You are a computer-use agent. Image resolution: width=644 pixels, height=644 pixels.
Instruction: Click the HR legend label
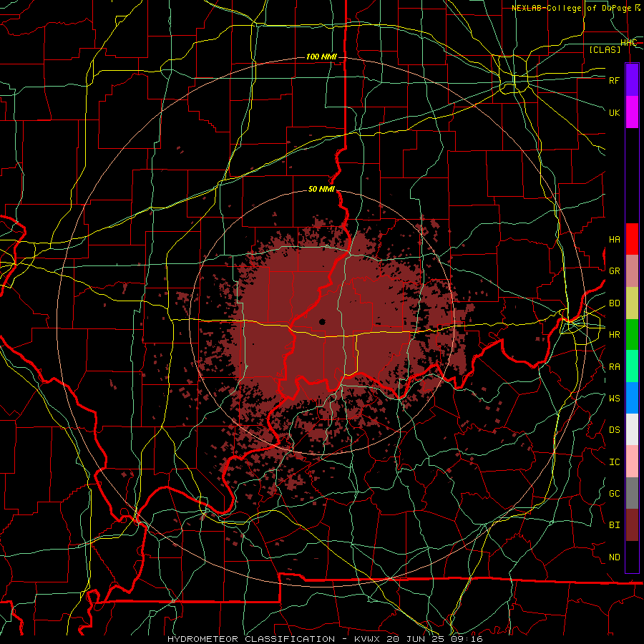615,335
